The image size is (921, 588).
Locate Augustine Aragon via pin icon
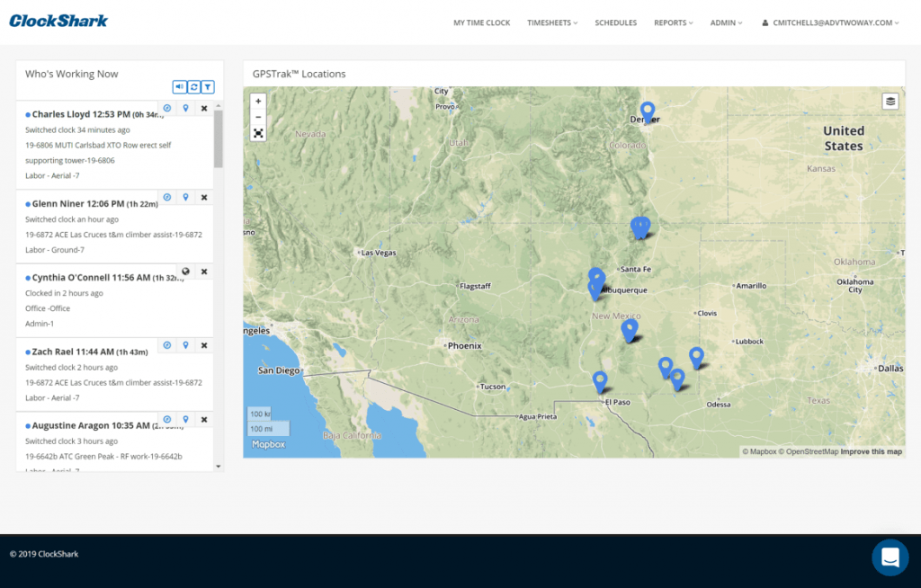185,419
